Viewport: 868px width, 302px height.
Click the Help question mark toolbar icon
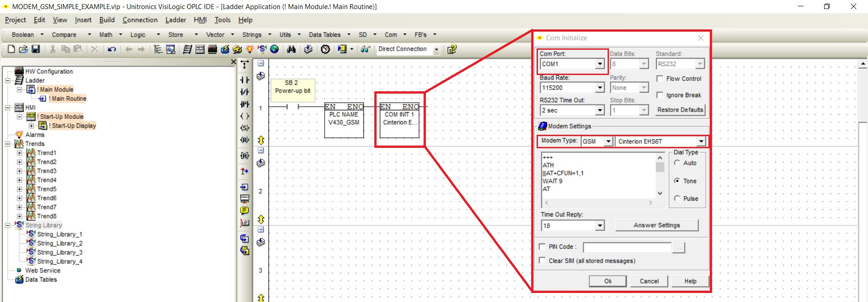[x=452, y=49]
